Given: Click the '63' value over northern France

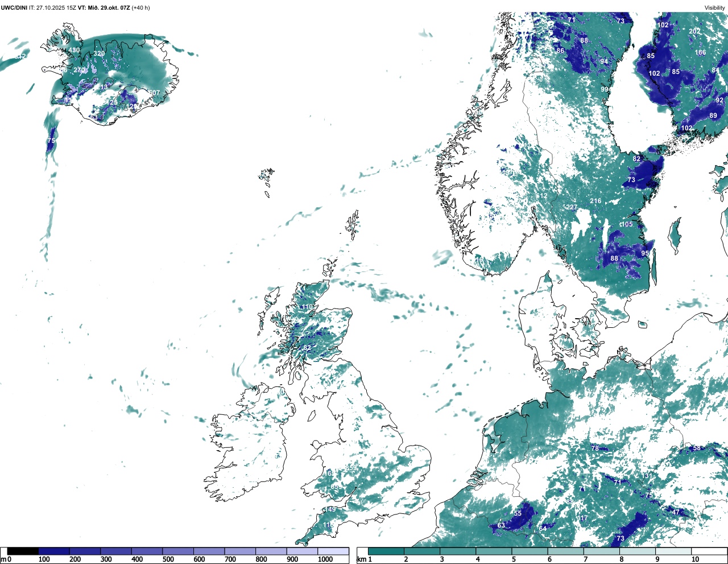Looking at the screenshot, I should [x=501, y=525].
